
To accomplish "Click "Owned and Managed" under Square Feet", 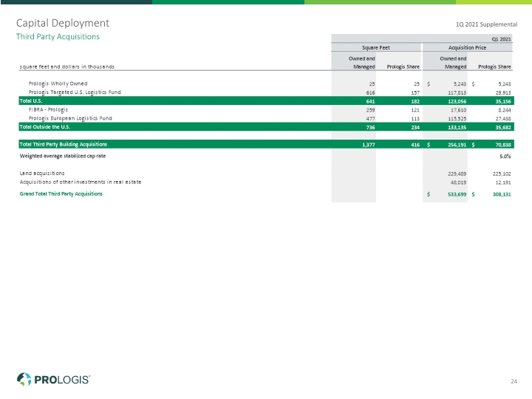I will (x=362, y=63).
